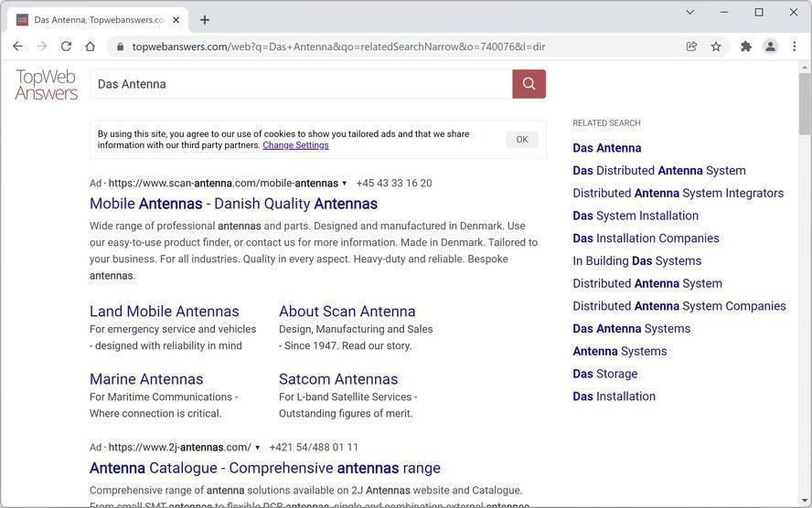Viewport: 812px width, 508px height.
Task: Open the Land Mobile Antennas sitelink
Action: click(x=165, y=312)
